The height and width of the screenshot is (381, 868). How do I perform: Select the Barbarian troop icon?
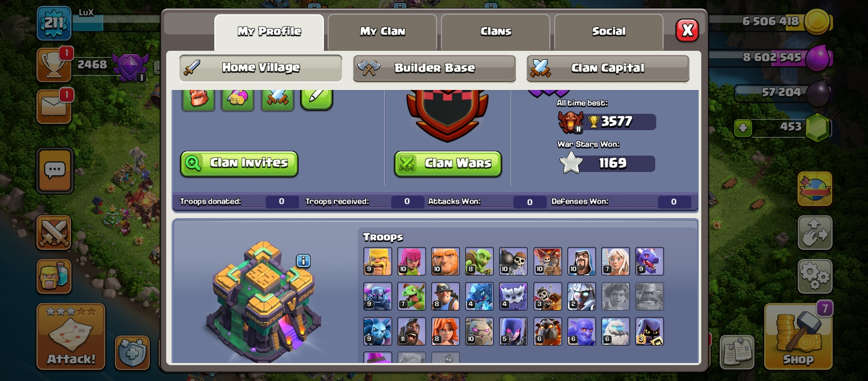[378, 261]
